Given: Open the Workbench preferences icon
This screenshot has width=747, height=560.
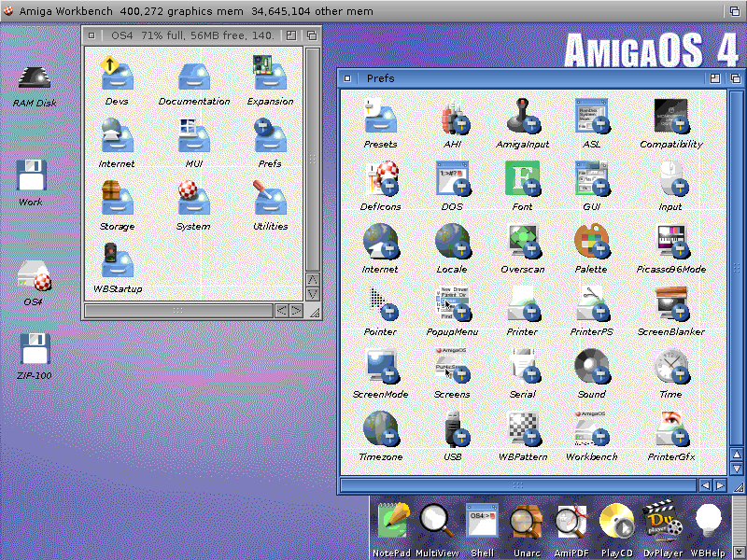Looking at the screenshot, I should click(591, 428).
